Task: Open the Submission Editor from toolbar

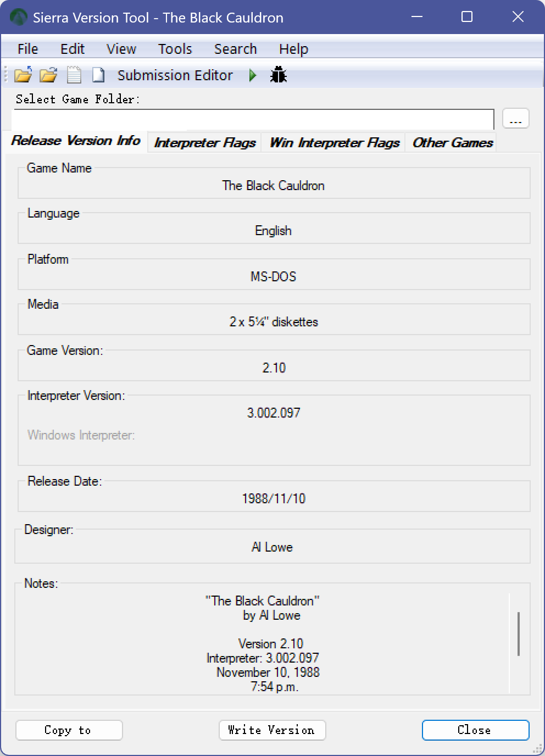Action: pos(175,75)
